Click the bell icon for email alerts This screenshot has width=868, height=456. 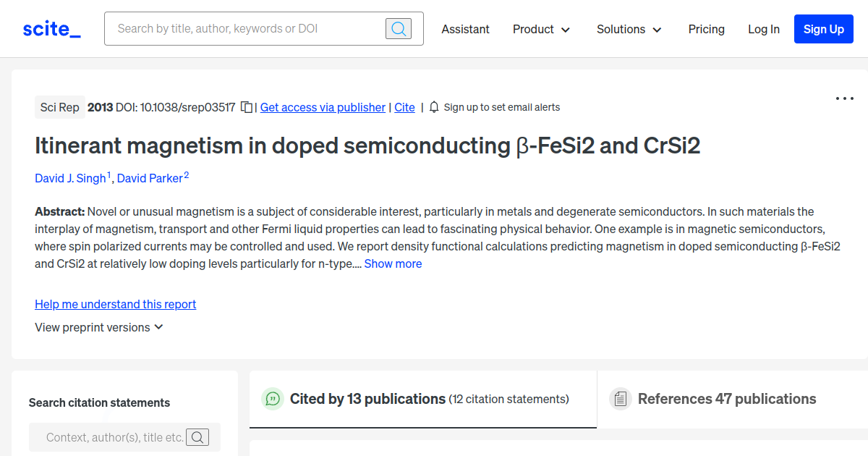coord(433,106)
